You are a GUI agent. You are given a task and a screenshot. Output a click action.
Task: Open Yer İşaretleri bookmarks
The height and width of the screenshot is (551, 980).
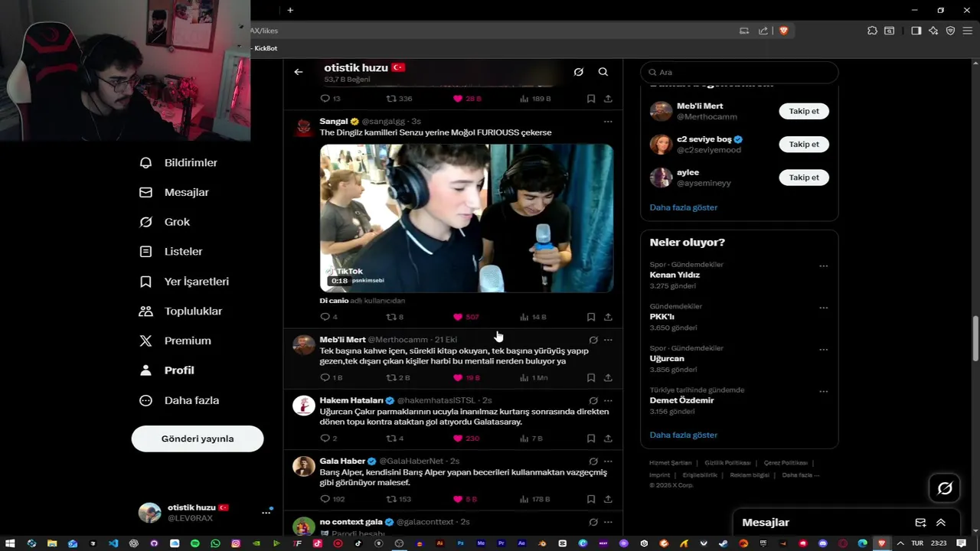[184, 282]
